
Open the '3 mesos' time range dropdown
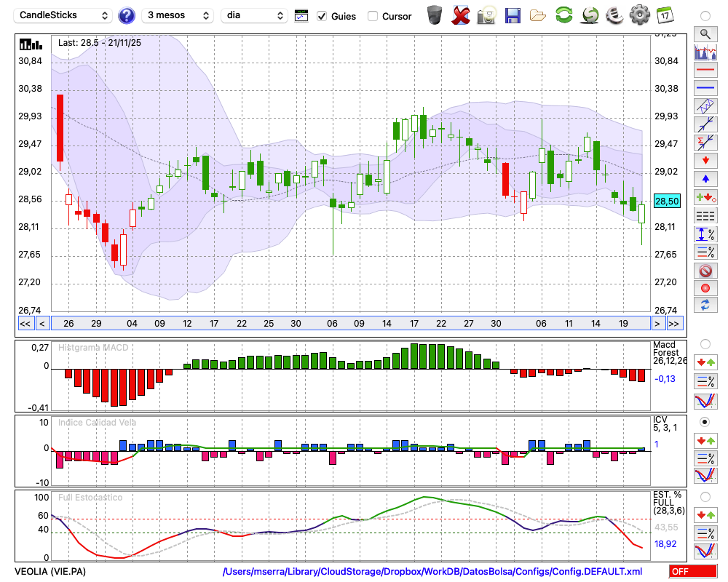click(x=178, y=15)
